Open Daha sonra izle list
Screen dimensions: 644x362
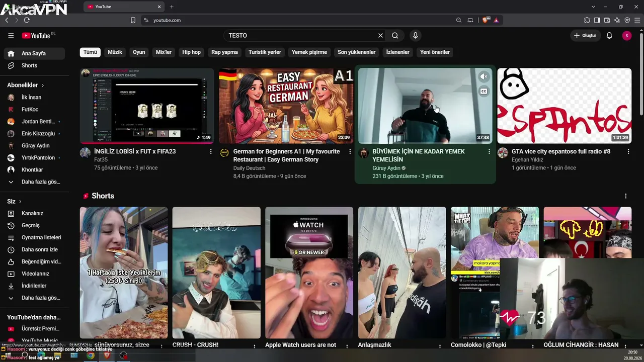tap(34, 249)
